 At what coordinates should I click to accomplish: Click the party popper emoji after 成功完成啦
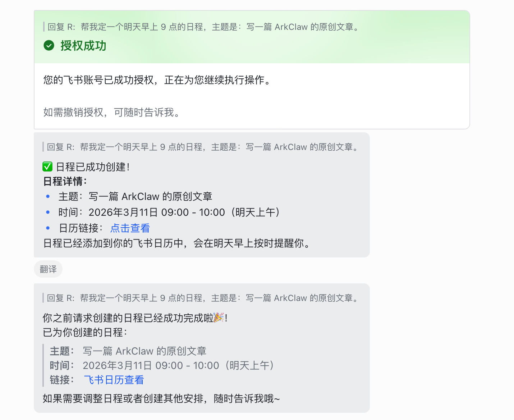pos(219,318)
